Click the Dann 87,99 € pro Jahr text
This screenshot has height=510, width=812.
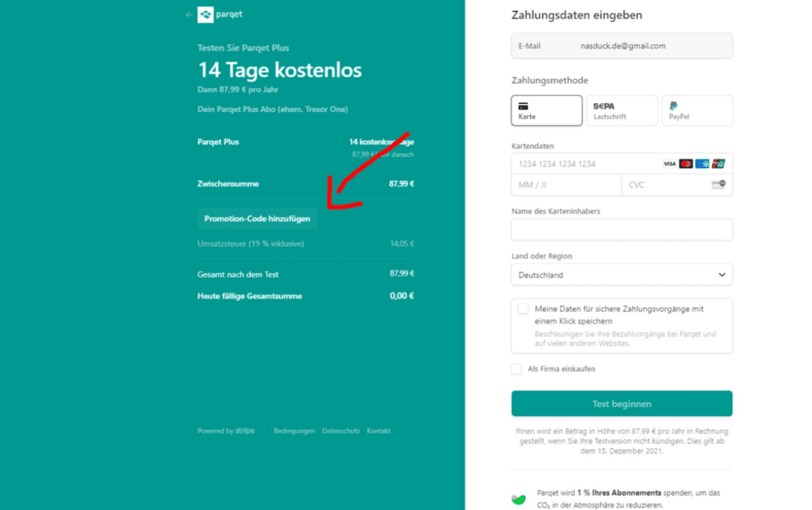(x=238, y=90)
